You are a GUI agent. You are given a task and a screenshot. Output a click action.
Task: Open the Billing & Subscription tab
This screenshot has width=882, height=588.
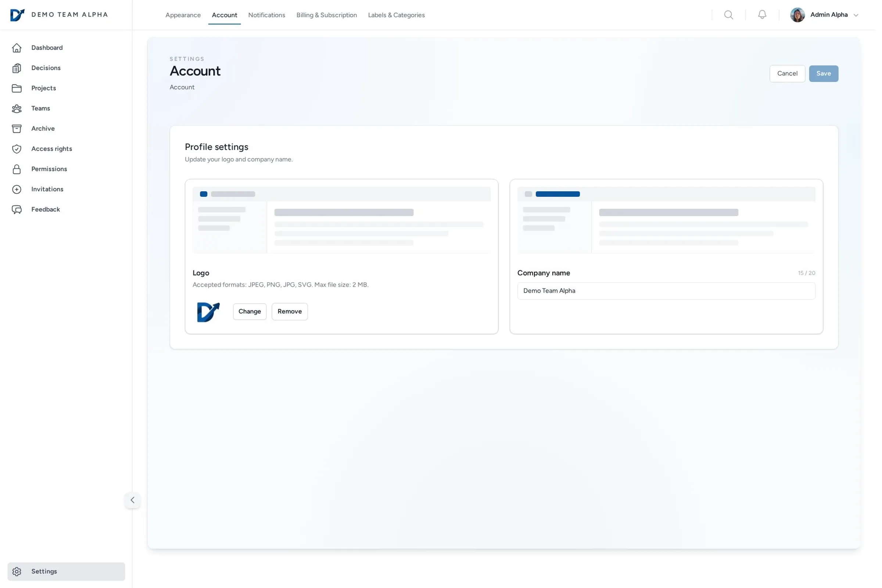point(326,15)
